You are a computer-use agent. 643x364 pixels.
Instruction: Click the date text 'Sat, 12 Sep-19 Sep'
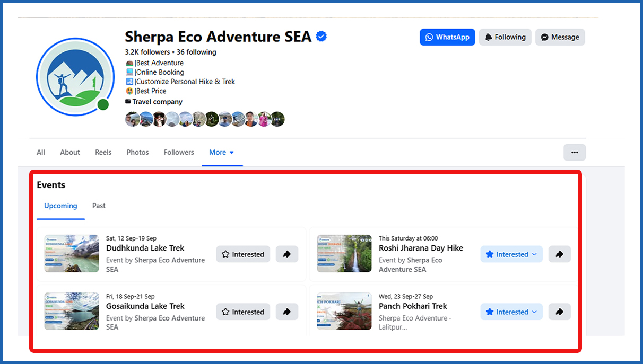pos(131,238)
